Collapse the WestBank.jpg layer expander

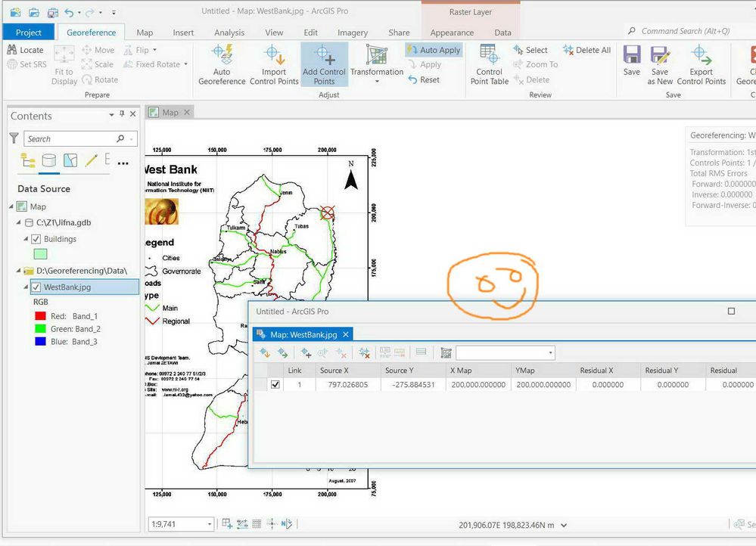(x=26, y=287)
